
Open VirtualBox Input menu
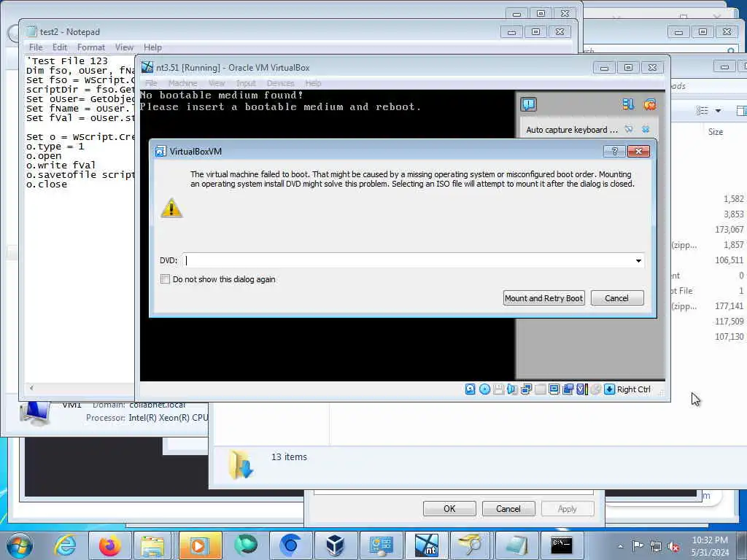tap(246, 83)
